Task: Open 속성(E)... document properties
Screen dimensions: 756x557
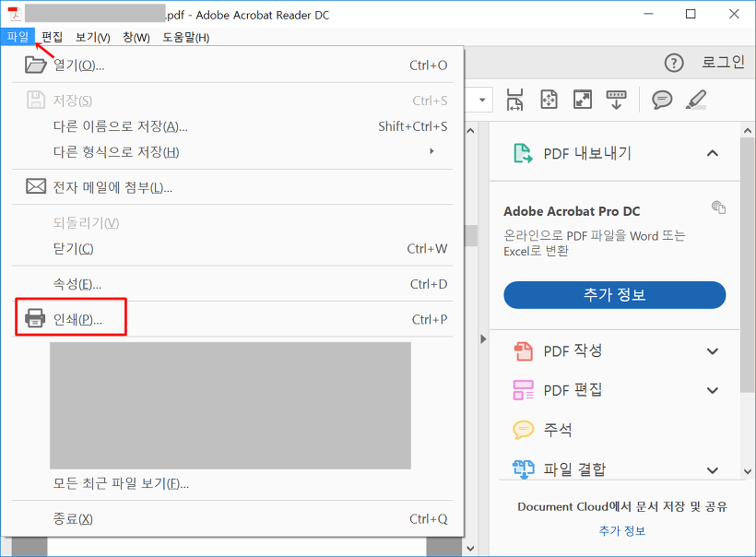Action: [x=232, y=284]
